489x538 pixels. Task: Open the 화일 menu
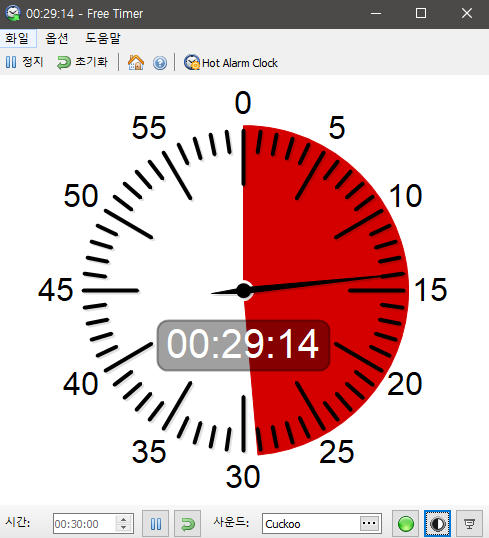(18, 38)
